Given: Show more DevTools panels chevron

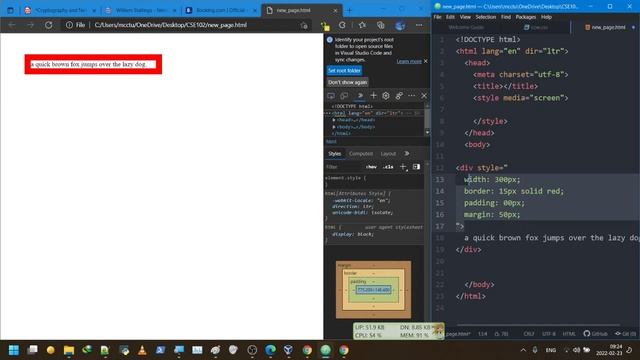Looking at the screenshot, I should pyautogui.click(x=360, y=96).
